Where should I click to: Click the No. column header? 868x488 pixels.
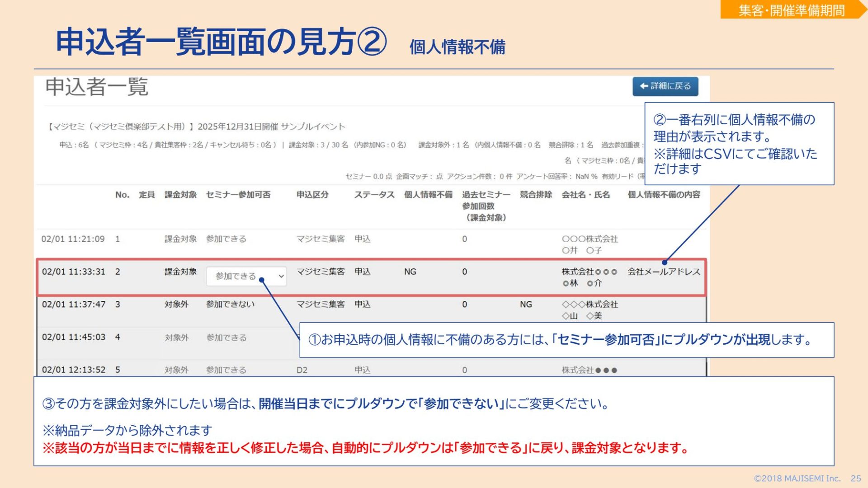pos(122,195)
